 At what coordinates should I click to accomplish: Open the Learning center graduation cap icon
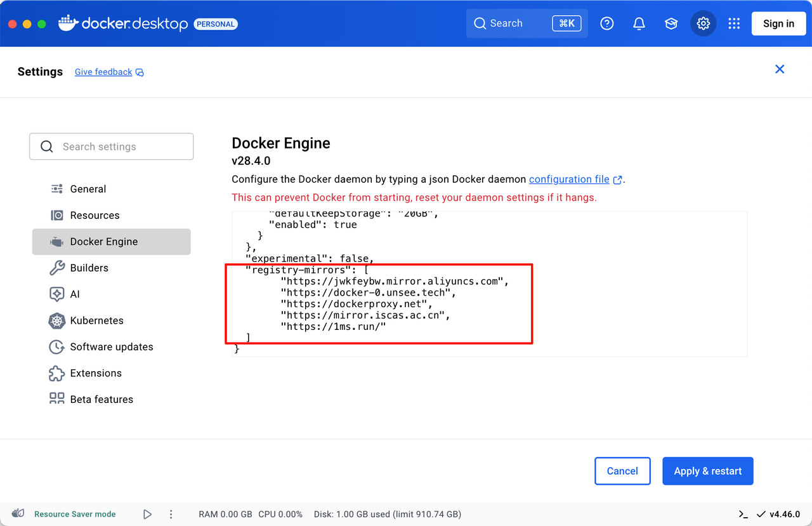pyautogui.click(x=671, y=23)
